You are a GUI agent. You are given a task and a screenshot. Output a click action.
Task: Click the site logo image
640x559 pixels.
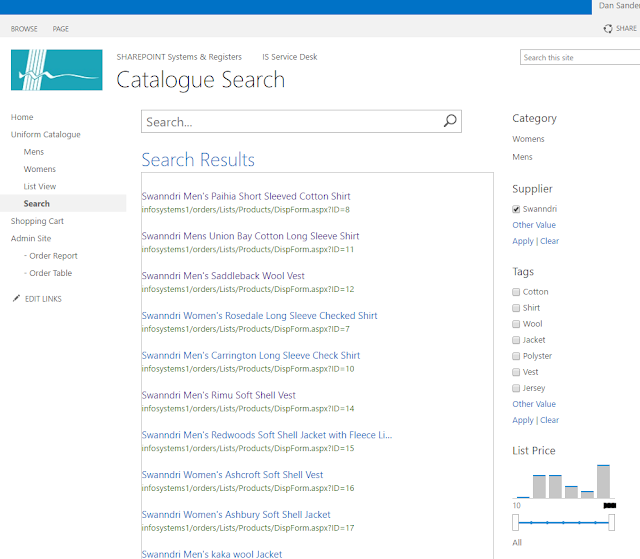pyautogui.click(x=57, y=70)
